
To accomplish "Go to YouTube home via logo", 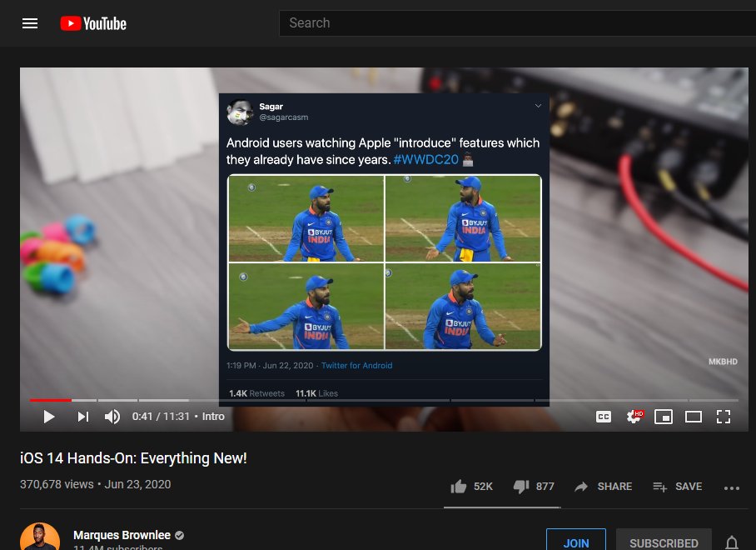I will tap(93, 23).
